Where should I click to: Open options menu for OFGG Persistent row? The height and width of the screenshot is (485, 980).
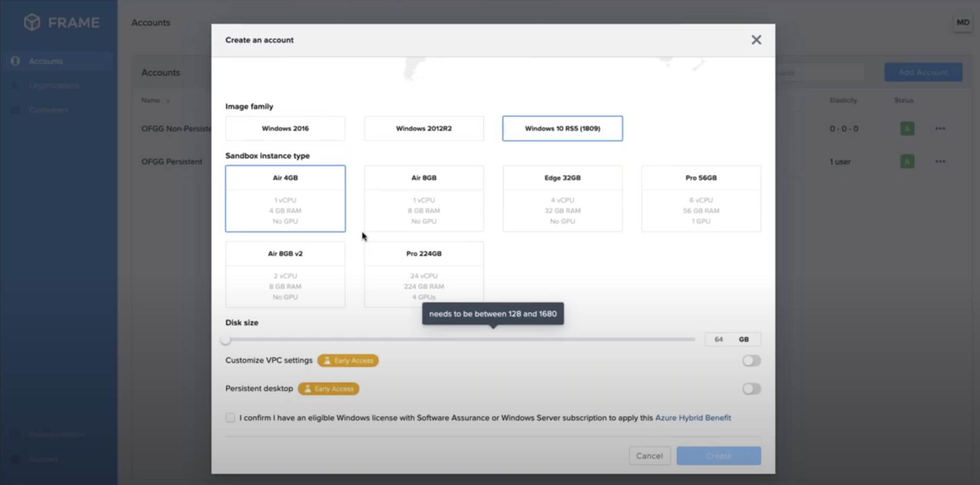pos(940,161)
